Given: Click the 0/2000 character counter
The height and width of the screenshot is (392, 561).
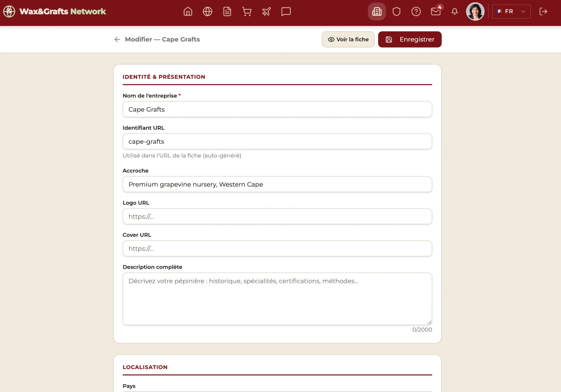Looking at the screenshot, I should 422,329.
